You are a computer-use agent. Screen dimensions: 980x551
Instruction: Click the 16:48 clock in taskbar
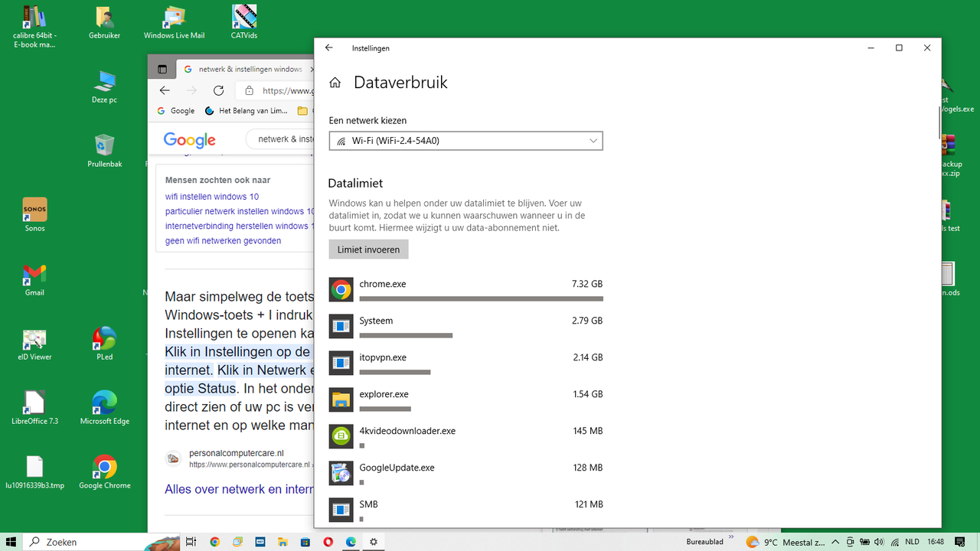[936, 542]
